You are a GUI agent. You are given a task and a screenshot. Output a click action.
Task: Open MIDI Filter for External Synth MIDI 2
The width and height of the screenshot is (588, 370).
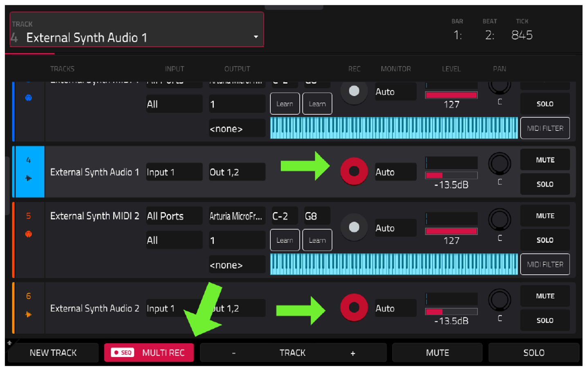(545, 264)
